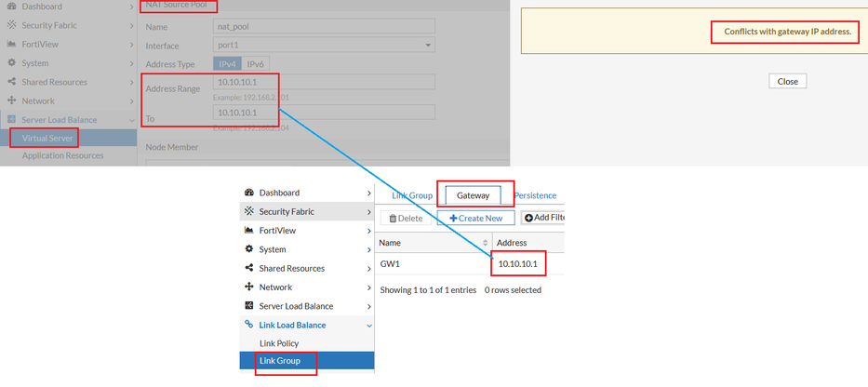Switch to the Link Group tab
Viewport: 868px width, 387px height.
tap(412, 195)
